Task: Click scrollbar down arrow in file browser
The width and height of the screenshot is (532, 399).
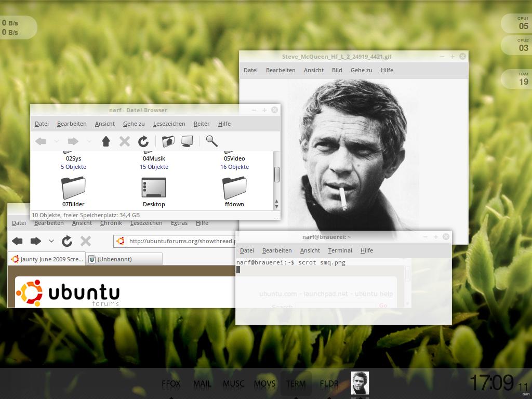Action: tap(276, 207)
